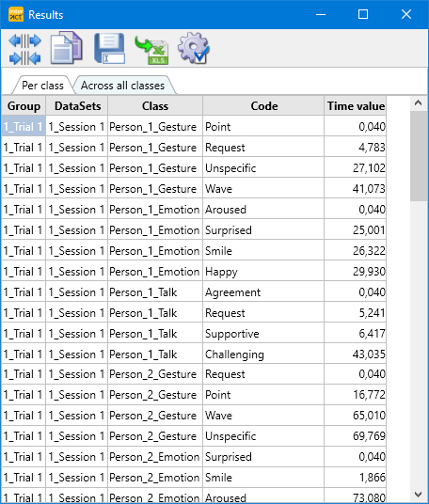Click the 1_Session 1 cell in Challenging row
The height and width of the screenshot is (504, 429).
[x=77, y=354]
